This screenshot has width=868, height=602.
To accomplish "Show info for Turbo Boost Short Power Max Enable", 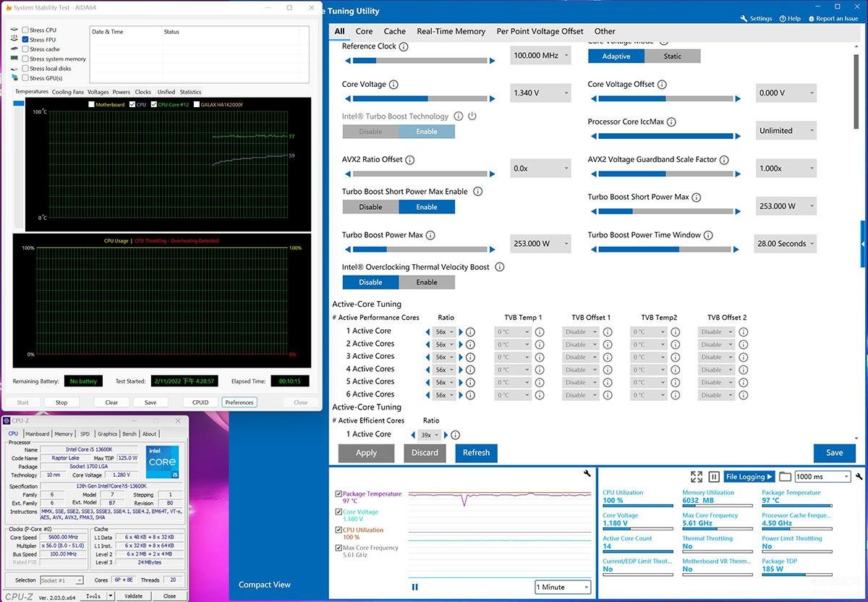I will [x=477, y=192].
